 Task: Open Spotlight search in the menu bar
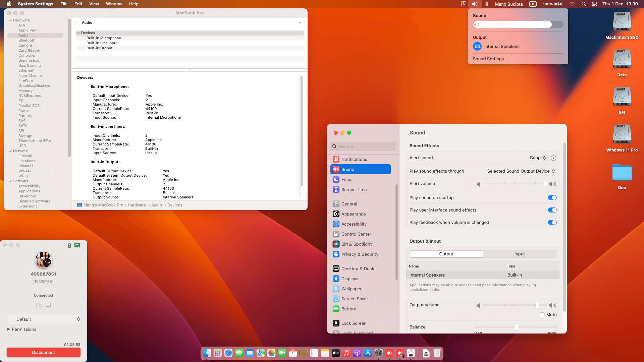point(584,4)
